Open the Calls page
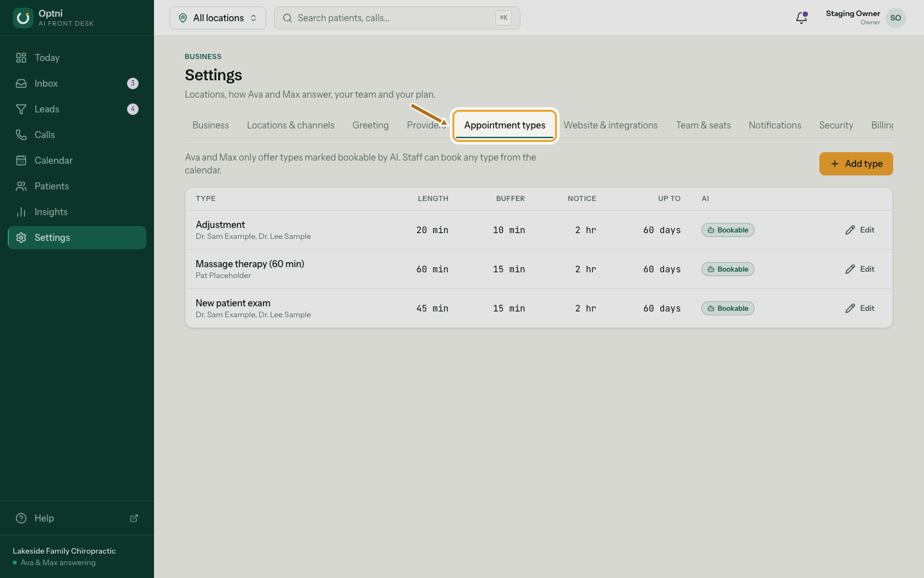 click(77, 135)
